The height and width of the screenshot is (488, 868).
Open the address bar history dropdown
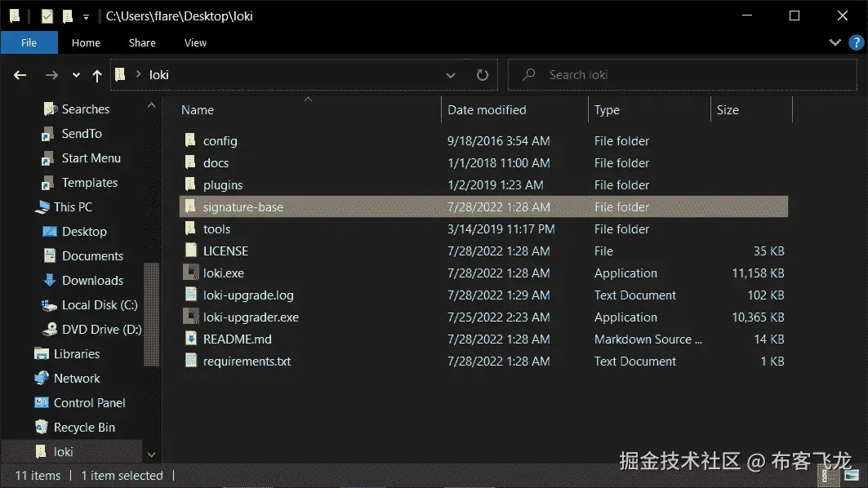tap(451, 74)
